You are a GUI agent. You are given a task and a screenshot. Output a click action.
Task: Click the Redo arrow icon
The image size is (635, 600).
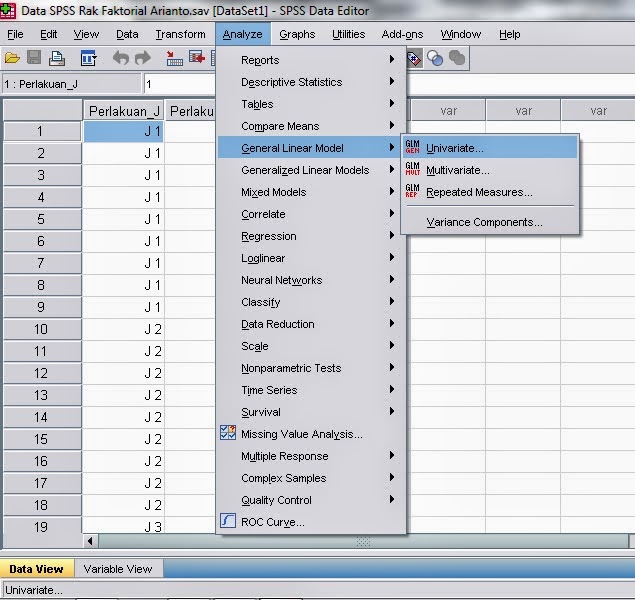coord(143,58)
